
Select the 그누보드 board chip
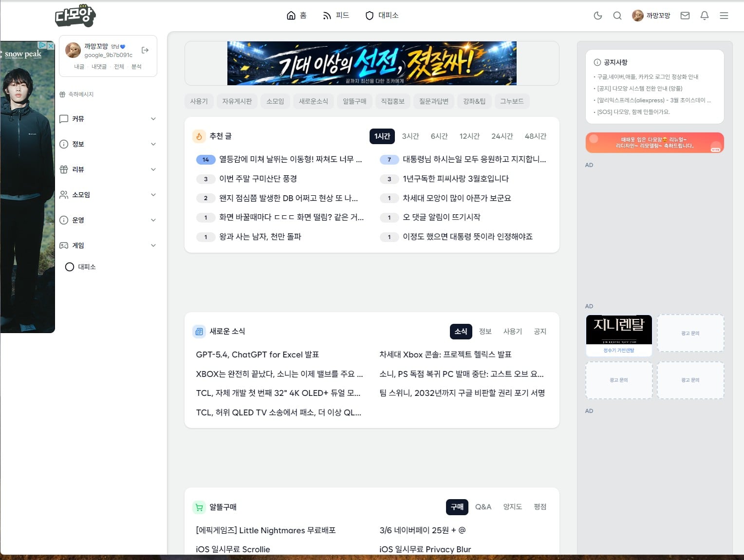tap(512, 101)
